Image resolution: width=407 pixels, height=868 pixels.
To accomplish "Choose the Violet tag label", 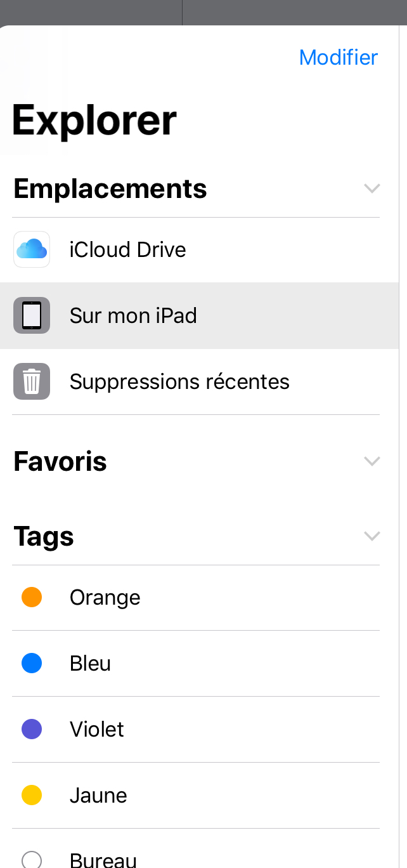I will [97, 729].
